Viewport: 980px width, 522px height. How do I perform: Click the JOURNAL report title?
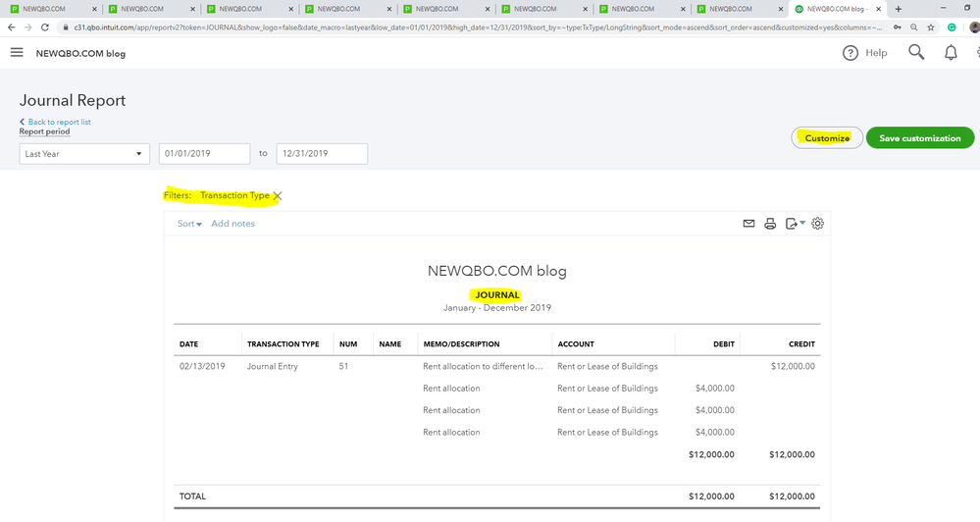pyautogui.click(x=497, y=295)
